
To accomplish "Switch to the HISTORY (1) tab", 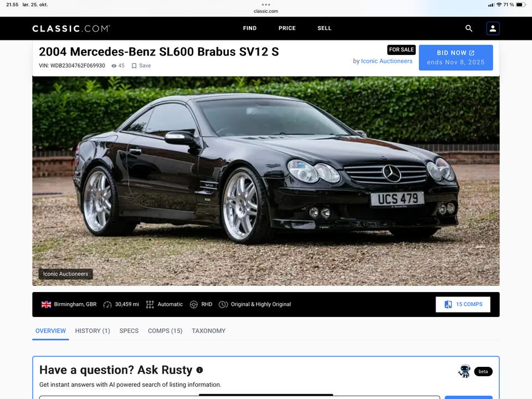I will click(93, 331).
